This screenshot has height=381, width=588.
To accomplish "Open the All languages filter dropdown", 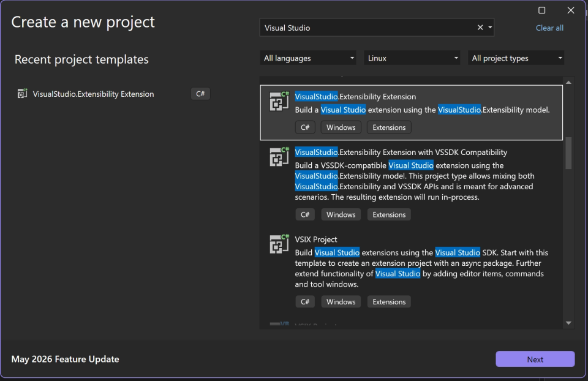I will coord(308,58).
